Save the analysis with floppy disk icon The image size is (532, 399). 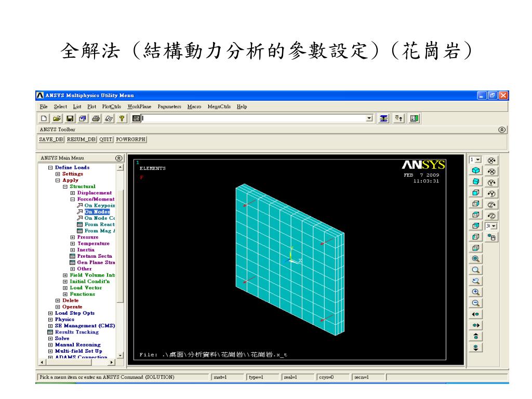(x=70, y=118)
